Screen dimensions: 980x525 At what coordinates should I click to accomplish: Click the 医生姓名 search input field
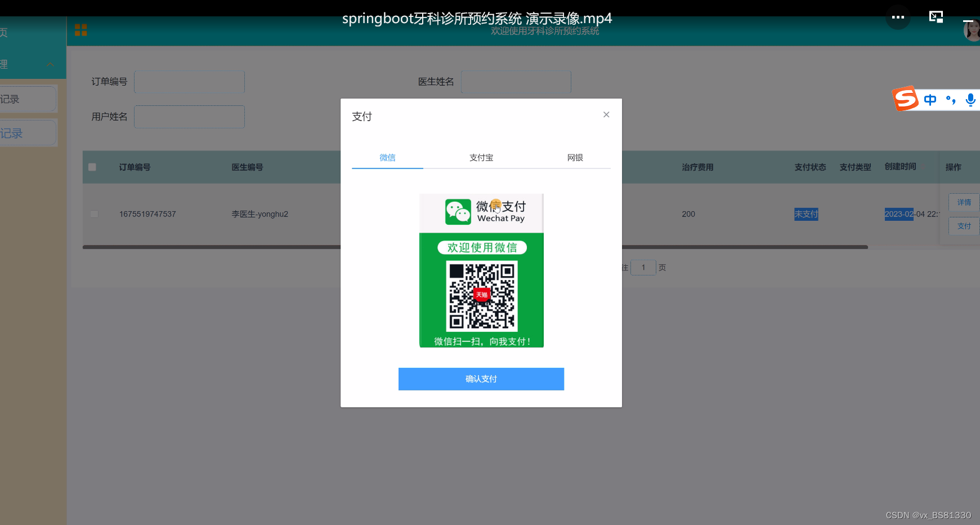click(516, 82)
